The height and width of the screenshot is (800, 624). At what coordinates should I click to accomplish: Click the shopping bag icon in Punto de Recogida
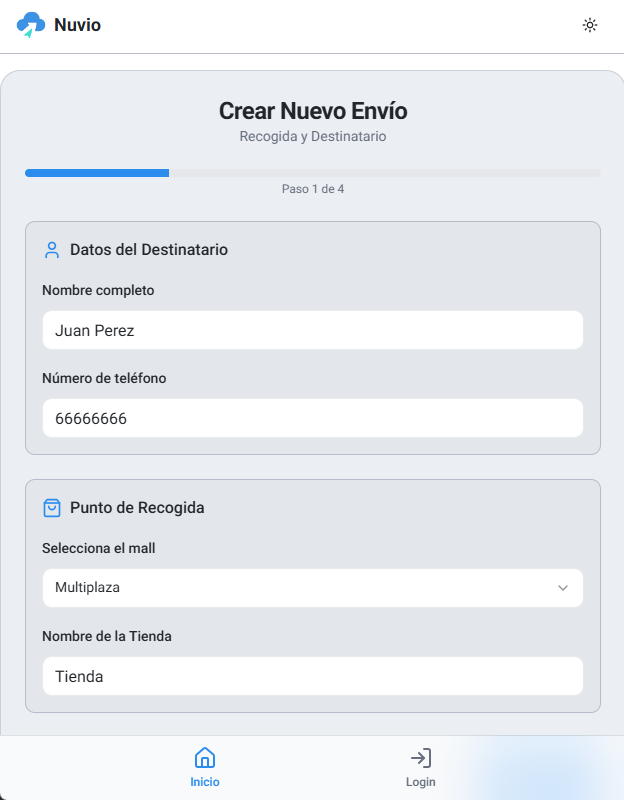[x=51, y=508]
